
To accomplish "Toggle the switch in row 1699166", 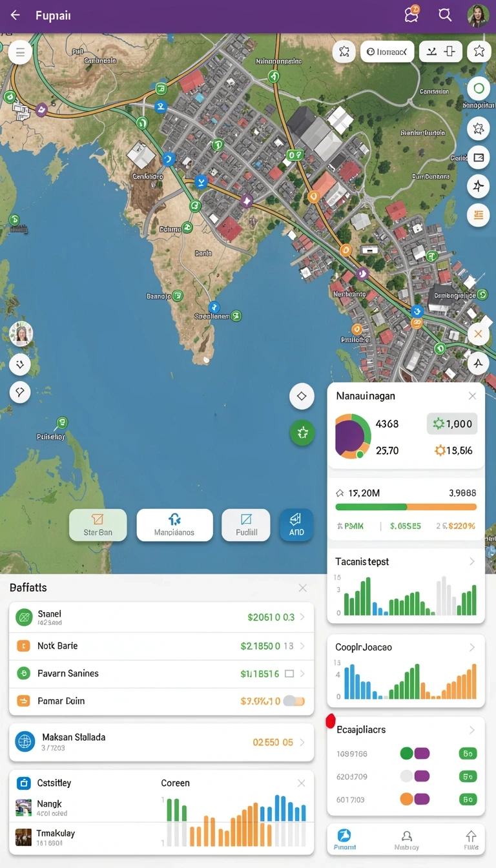I will click(415, 753).
